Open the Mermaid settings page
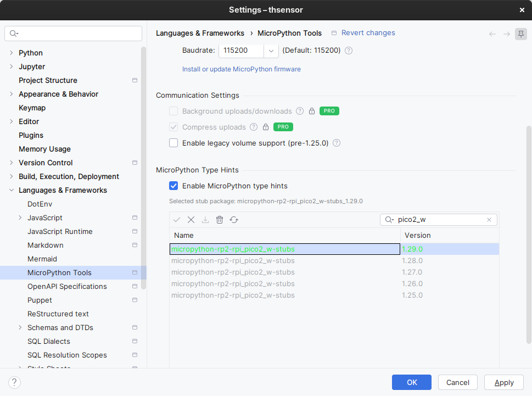The height and width of the screenshot is (396, 532). [x=42, y=259]
